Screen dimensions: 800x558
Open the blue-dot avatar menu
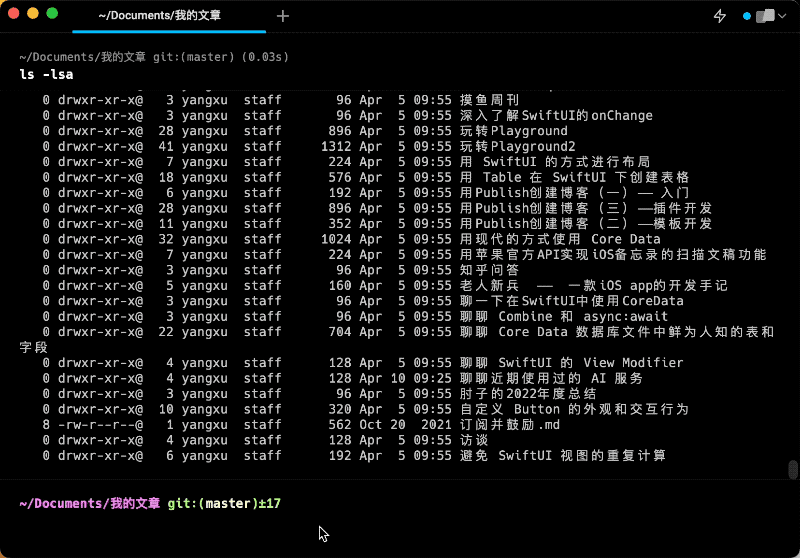click(764, 16)
